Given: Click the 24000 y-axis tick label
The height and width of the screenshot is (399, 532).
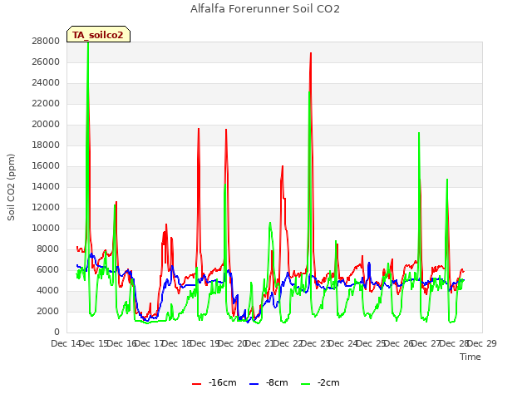Looking at the screenshot, I should pos(46,82).
